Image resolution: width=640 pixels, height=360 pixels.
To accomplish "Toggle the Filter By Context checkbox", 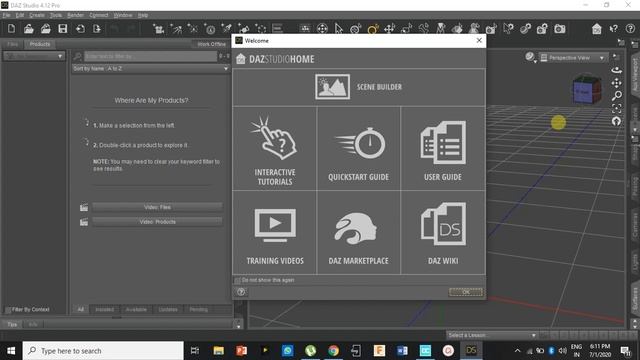I will [8, 310].
